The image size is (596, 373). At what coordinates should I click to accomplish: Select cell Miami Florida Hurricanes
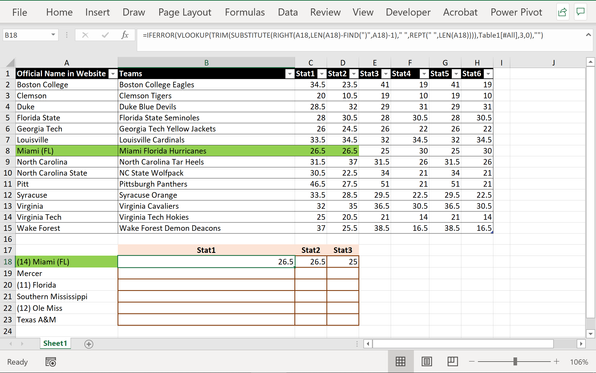[206, 151]
